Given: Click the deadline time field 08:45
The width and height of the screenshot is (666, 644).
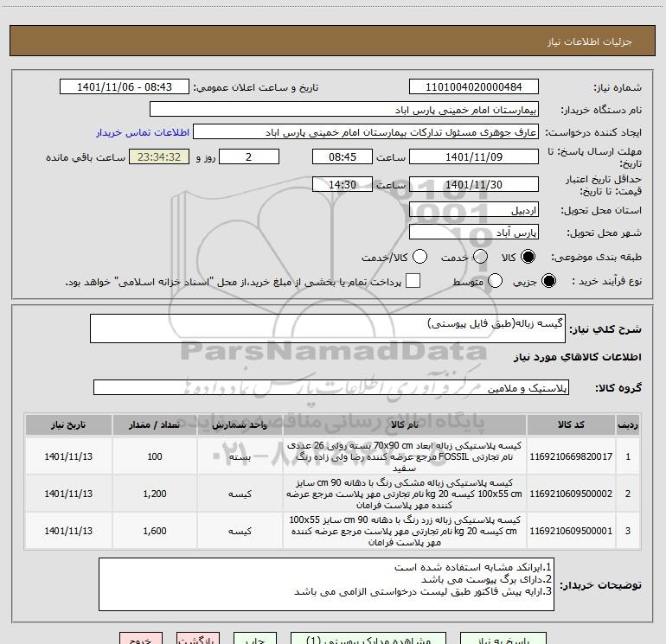Looking at the screenshot, I should (343, 156).
